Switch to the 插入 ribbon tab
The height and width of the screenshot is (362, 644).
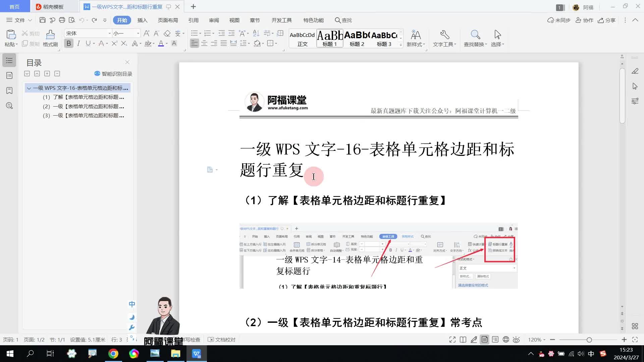(142, 20)
